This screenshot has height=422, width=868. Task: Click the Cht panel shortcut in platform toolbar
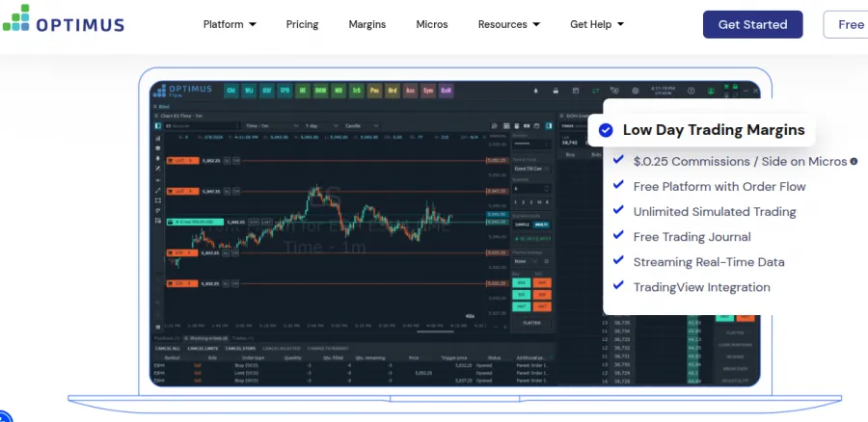click(231, 91)
